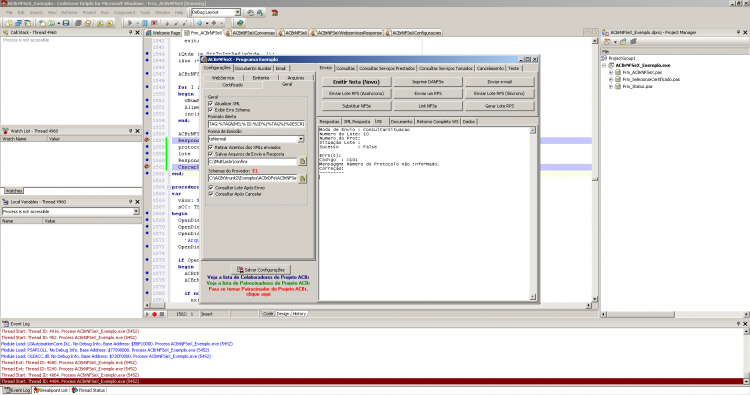Select the highlighted Thread Start 4484 log line
Viewport: 750px width, 395px height.
click(x=372, y=382)
